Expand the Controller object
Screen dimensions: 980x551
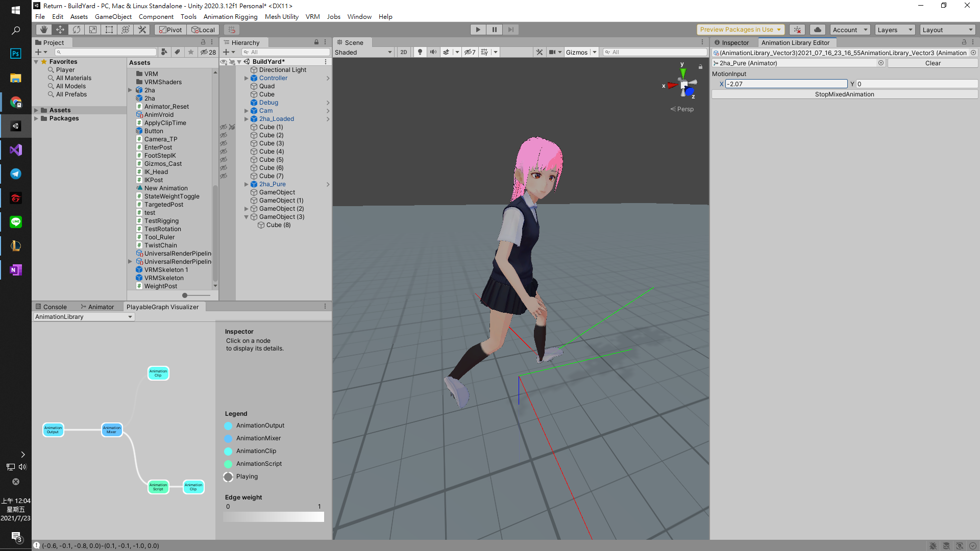point(246,78)
